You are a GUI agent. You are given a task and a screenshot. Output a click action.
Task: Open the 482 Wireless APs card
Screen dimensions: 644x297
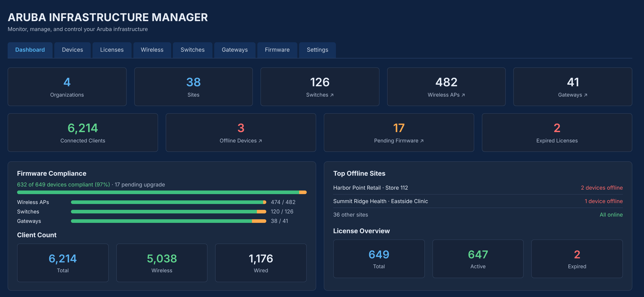(446, 87)
